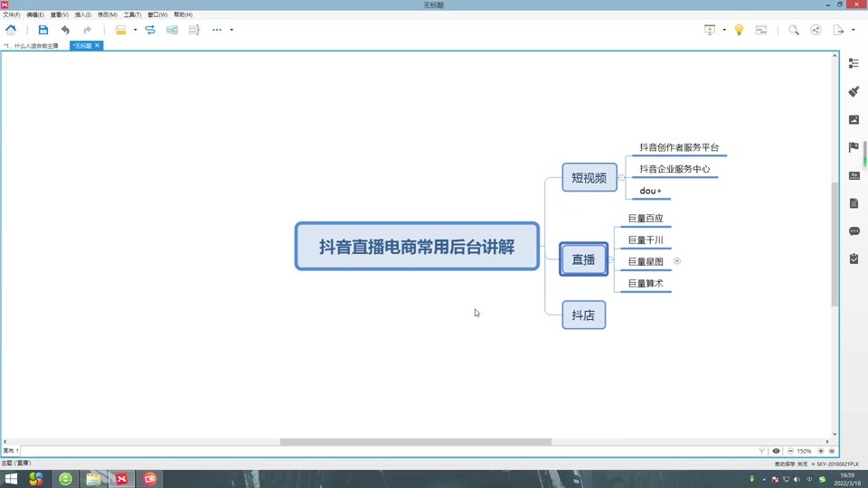
Task: Click the 150% zoom level value
Action: [805, 452]
